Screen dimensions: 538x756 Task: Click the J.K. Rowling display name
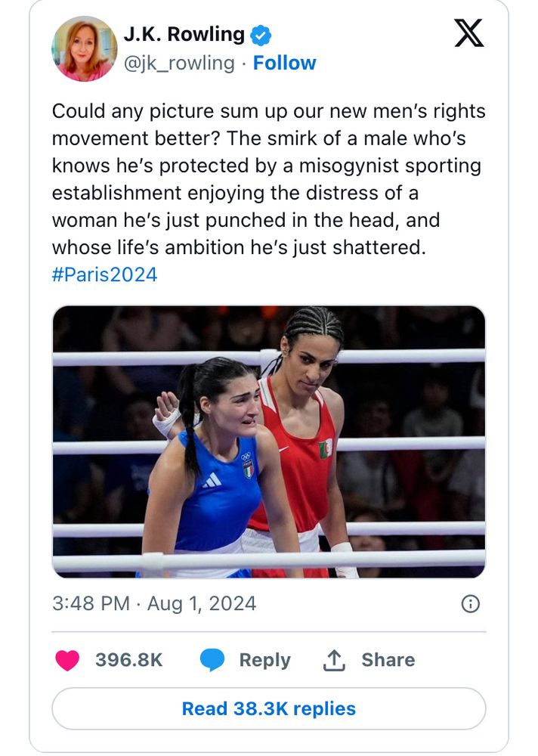click(x=184, y=35)
